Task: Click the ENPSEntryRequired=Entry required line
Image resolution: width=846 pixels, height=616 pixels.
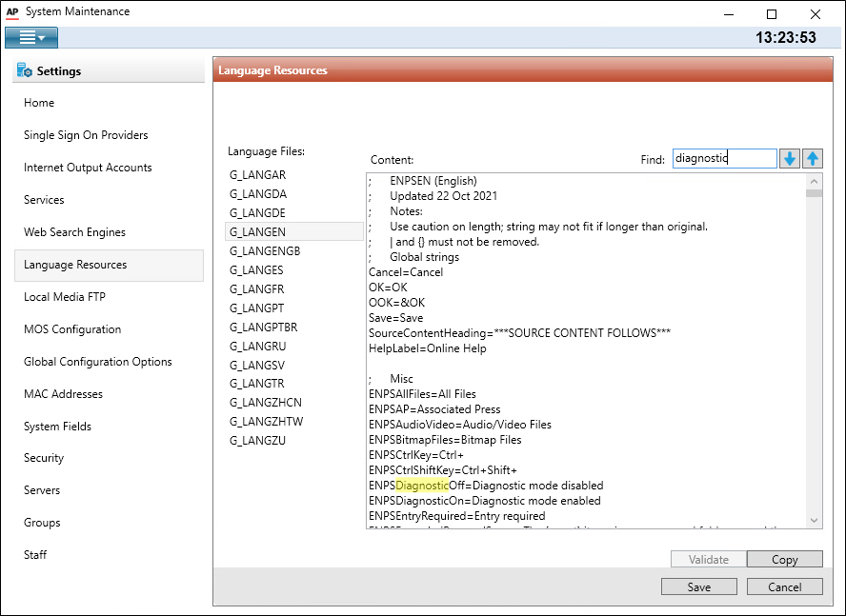Action: point(457,516)
